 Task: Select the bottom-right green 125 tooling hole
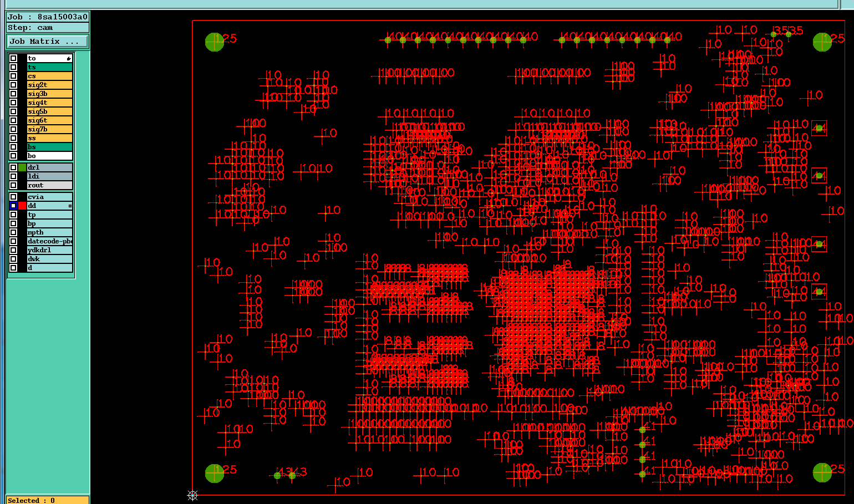(822, 472)
